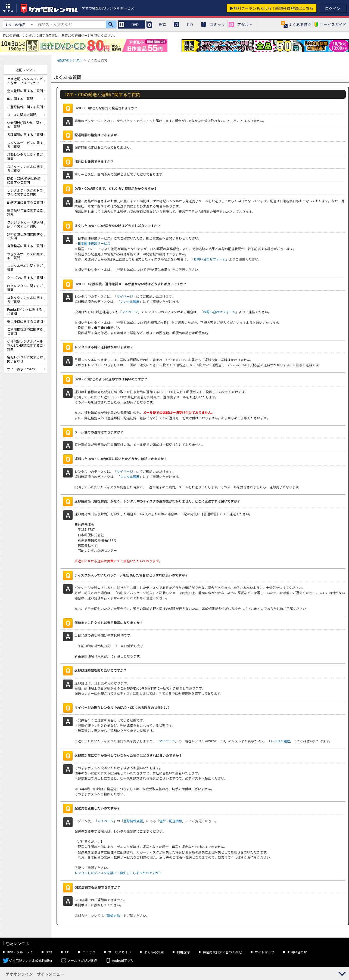Open sidebar コースに関するご質問
The width and height of the screenshot is (349, 980).
coord(26,115)
